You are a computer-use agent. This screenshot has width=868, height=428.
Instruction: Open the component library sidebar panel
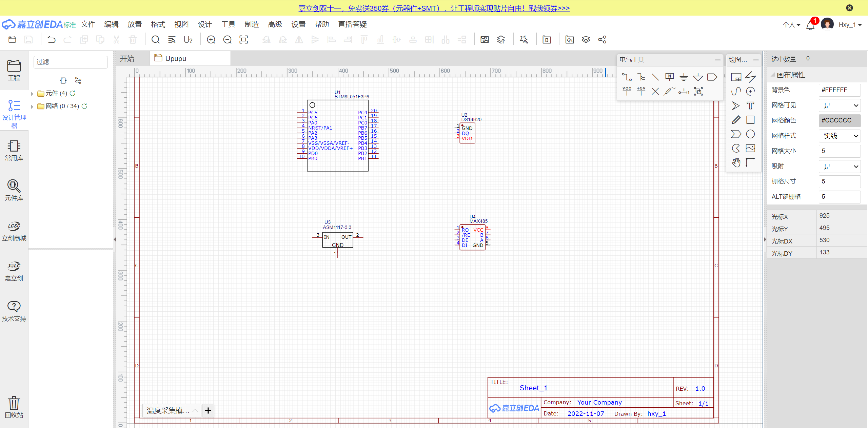coord(14,190)
